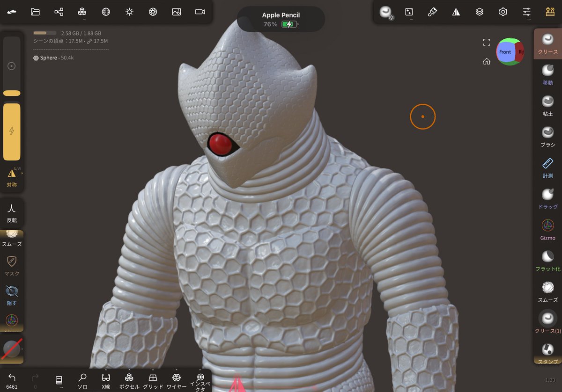Toggle the マスク mask shortcut
Viewport: 562px width, 392px height.
tap(12, 265)
